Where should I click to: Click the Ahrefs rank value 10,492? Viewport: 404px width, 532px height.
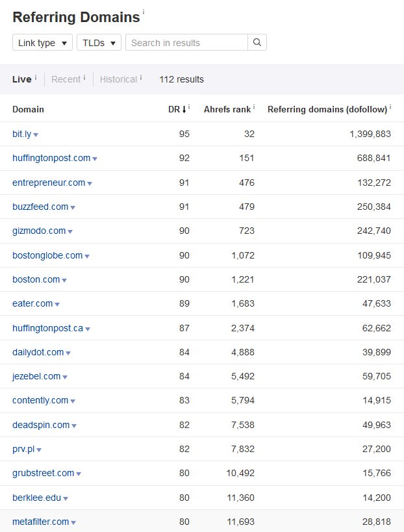[x=240, y=473]
